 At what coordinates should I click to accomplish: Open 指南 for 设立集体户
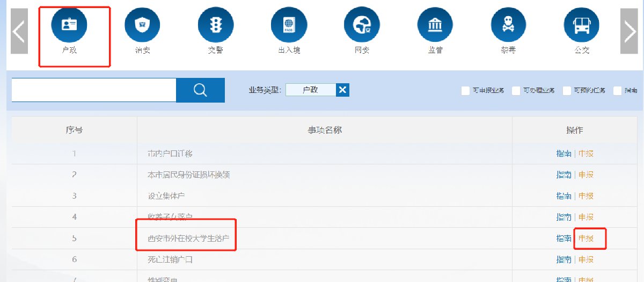pyautogui.click(x=563, y=196)
